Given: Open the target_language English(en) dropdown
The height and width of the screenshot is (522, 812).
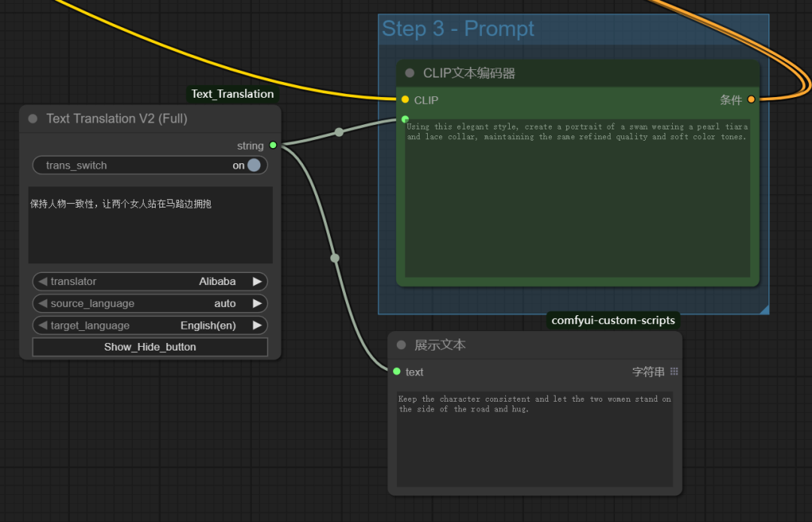Looking at the screenshot, I should tap(150, 325).
